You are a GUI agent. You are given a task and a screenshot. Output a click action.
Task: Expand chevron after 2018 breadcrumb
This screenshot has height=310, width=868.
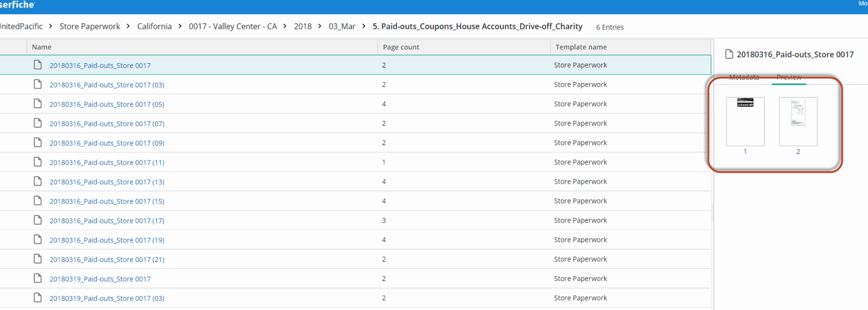coord(320,26)
